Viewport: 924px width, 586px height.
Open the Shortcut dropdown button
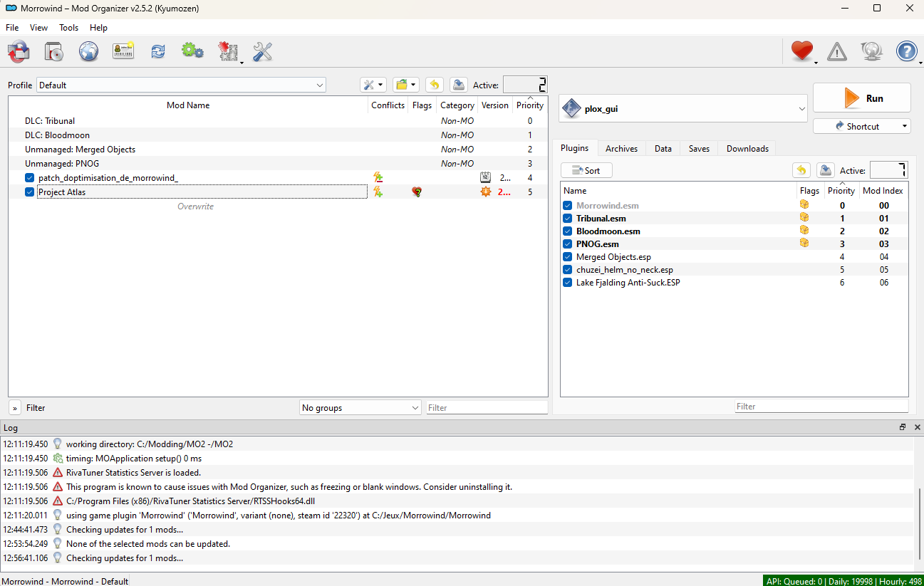(862, 126)
